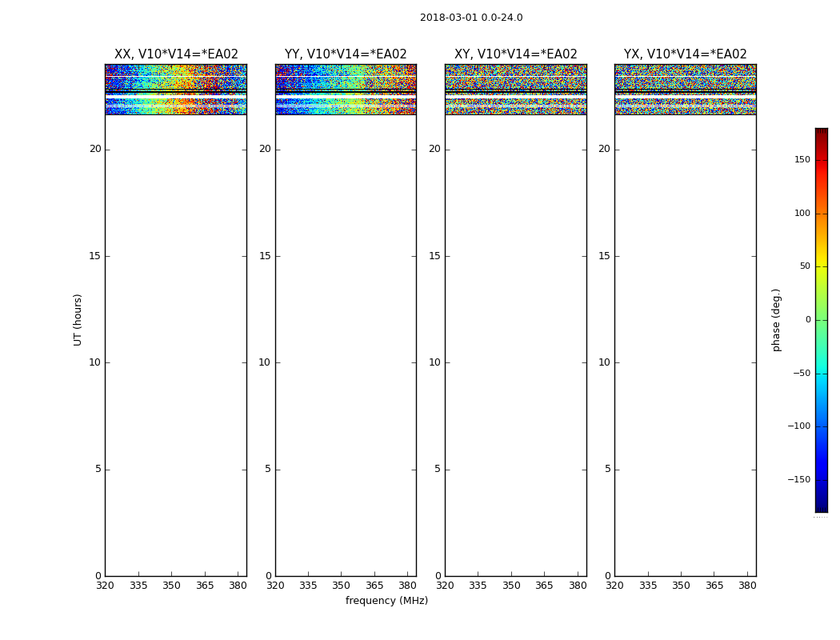Select the YY panel title text

pos(346,54)
